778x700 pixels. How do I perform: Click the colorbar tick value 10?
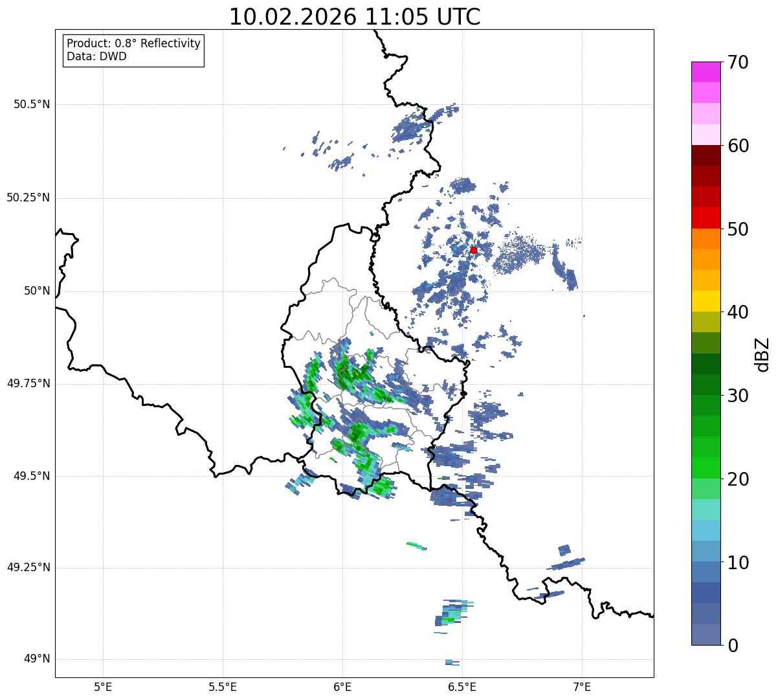(739, 563)
